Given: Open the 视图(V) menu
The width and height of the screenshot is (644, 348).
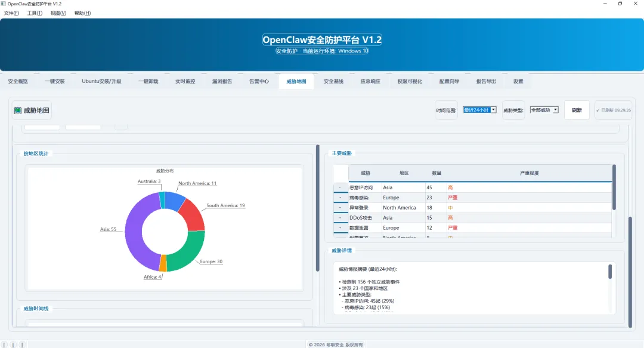Looking at the screenshot, I should click(x=58, y=13).
